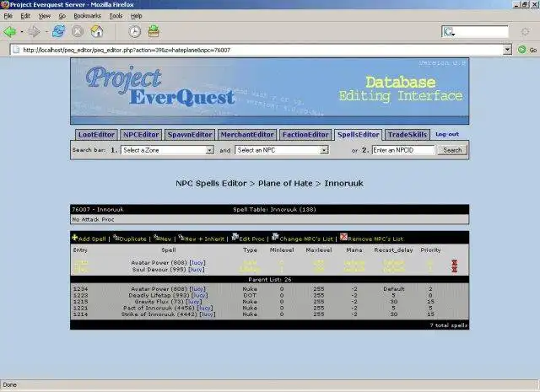This screenshot has width=540, height=392.
Task: Switch to the LootEditor tab
Action: point(96,135)
